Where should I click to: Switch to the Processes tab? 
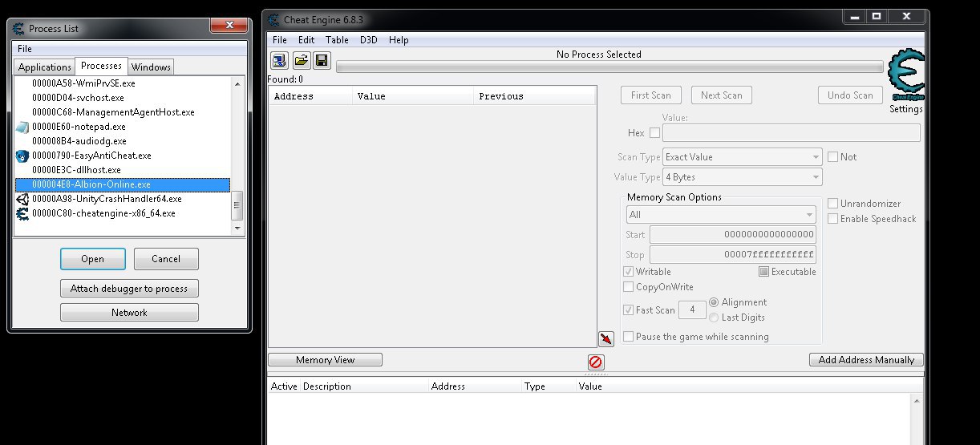102,66
